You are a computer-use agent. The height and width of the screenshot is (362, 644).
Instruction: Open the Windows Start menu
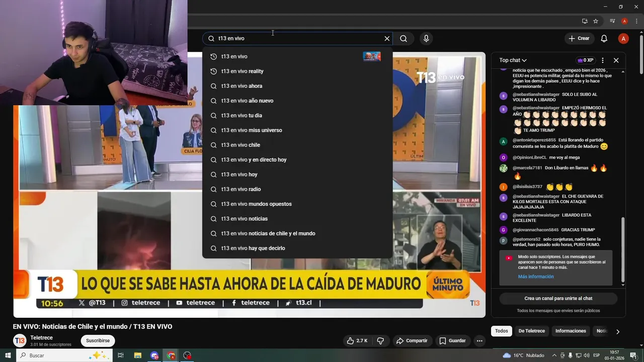(8, 355)
